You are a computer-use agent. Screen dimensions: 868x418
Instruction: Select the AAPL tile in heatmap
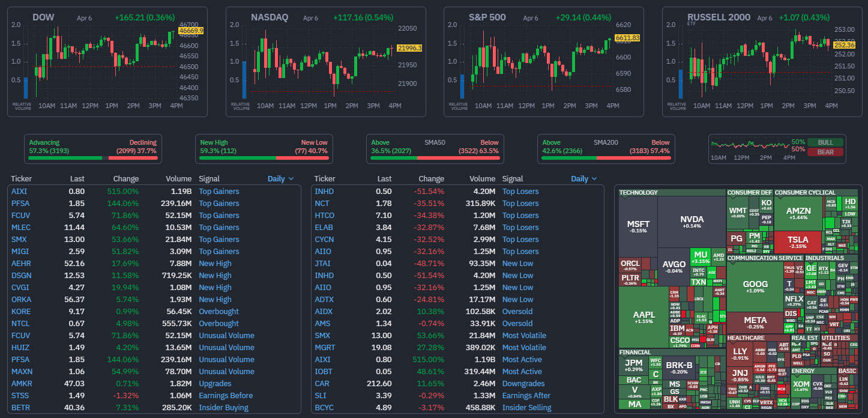[x=643, y=317]
